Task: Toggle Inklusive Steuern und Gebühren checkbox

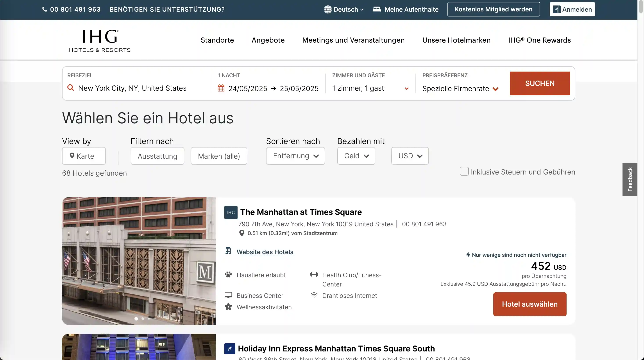Action: pos(464,171)
